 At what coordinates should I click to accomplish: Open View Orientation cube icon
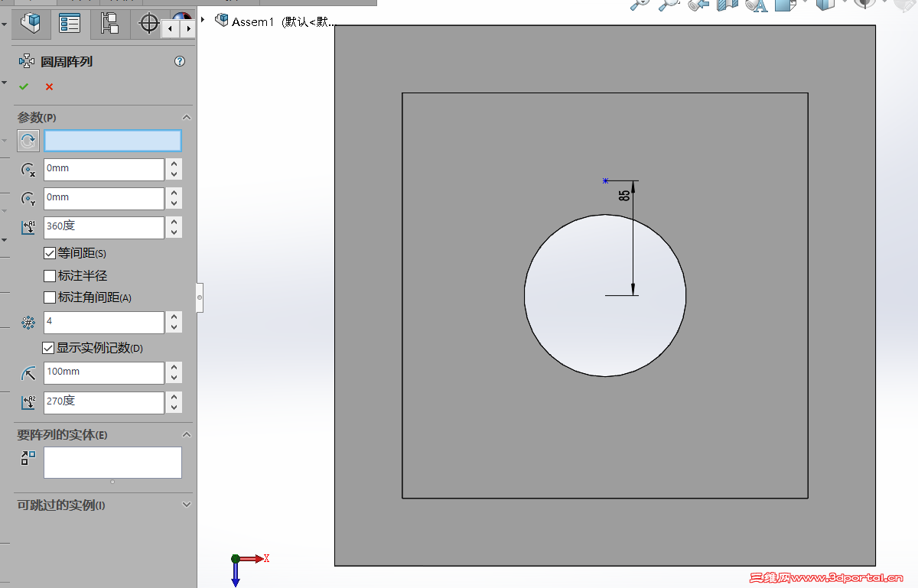tap(786, 4)
